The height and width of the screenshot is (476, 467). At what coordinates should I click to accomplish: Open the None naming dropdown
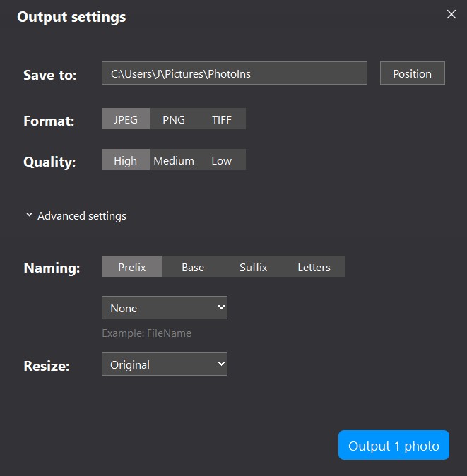(x=165, y=308)
